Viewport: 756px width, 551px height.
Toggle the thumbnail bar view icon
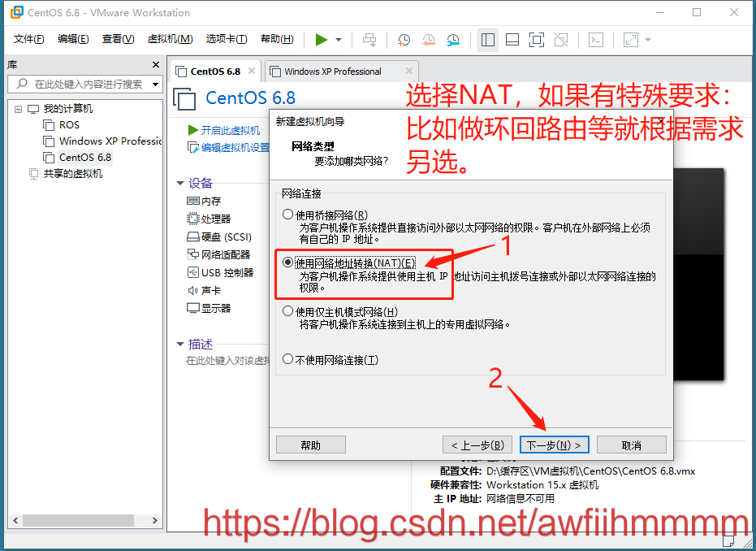click(x=512, y=40)
